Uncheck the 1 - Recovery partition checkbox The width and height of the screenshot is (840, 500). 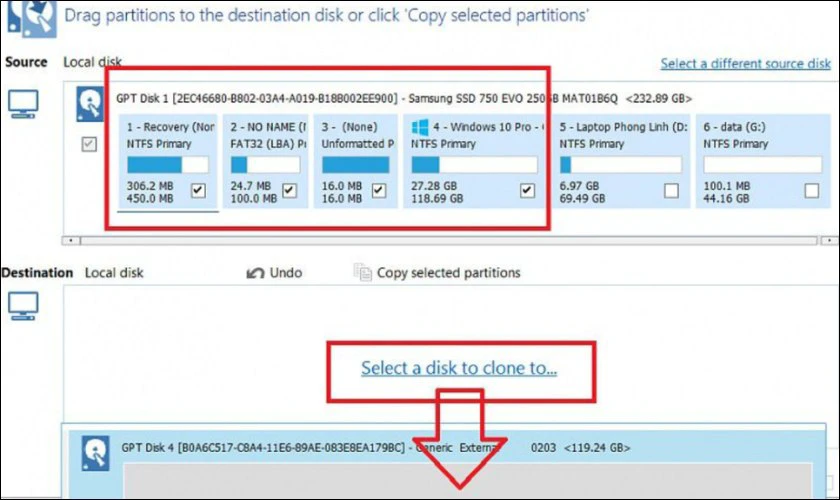pyautogui.click(x=198, y=190)
